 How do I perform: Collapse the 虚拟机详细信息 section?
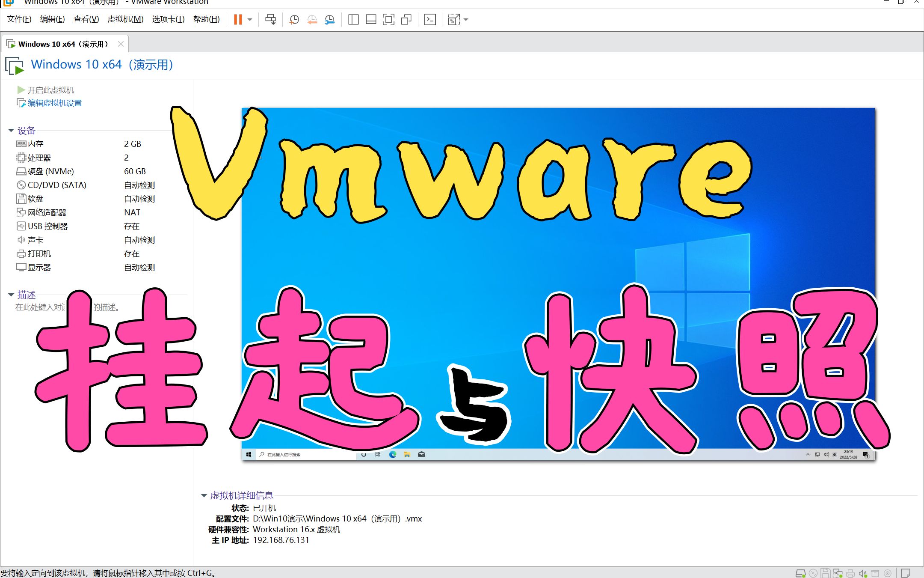pos(204,496)
